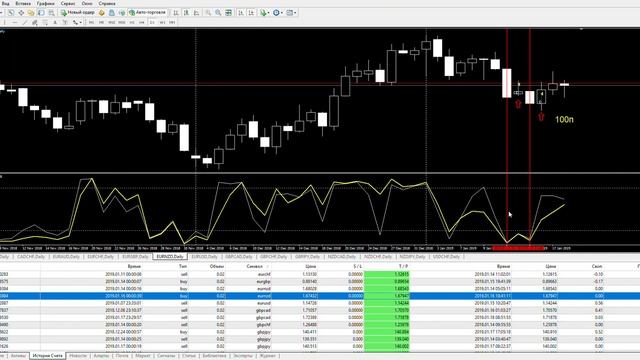Switch chart to line chart icon
Screen dimensions: 640x360
196,13
